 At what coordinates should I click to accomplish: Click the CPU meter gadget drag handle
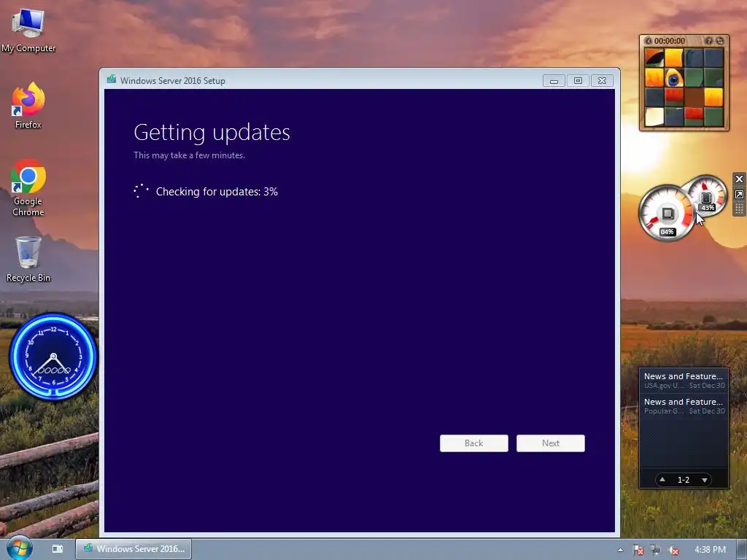click(x=739, y=209)
